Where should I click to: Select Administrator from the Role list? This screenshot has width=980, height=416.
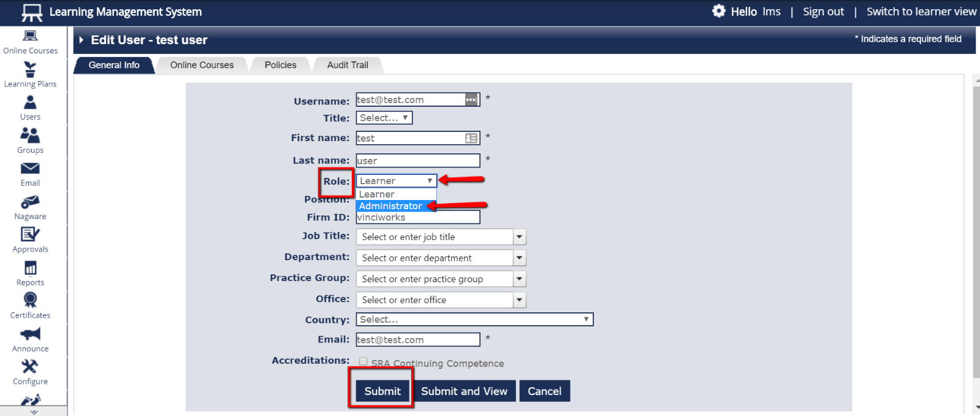coord(390,206)
